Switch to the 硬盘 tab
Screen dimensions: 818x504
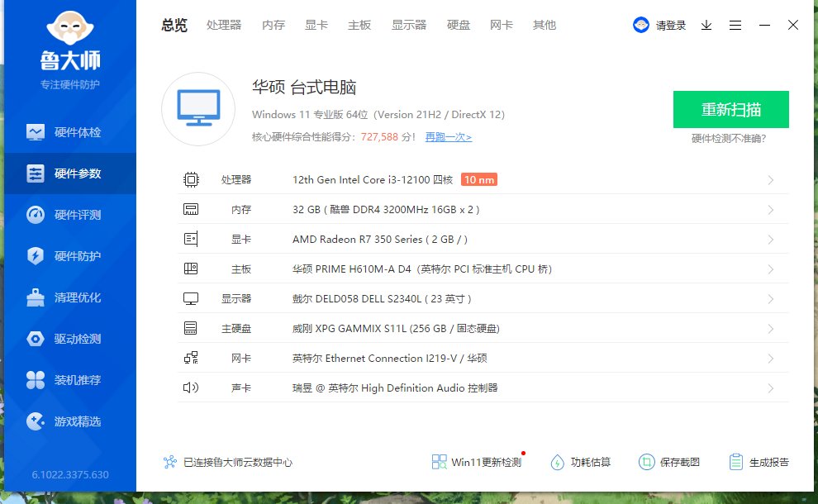(x=459, y=25)
